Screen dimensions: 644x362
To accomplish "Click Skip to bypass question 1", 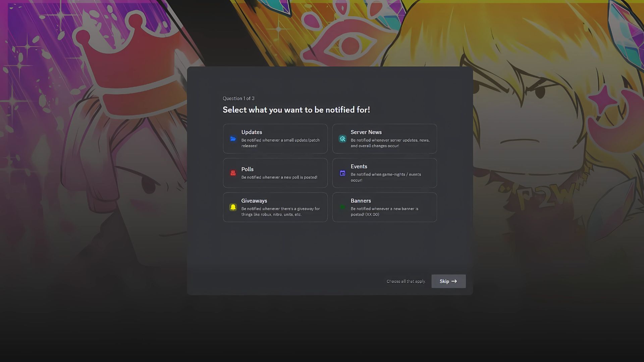I will click(x=448, y=281).
